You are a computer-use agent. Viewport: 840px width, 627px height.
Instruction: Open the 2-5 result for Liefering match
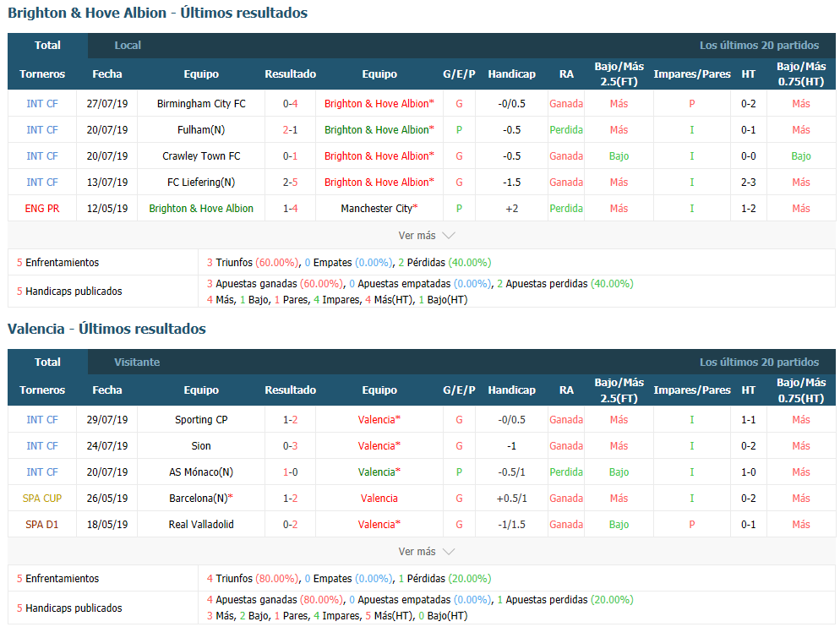[290, 183]
